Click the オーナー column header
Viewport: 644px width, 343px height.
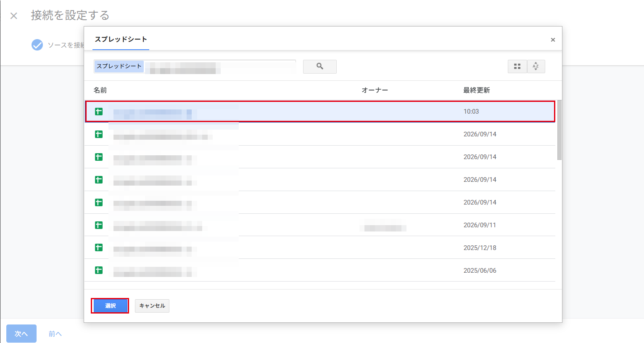(375, 90)
